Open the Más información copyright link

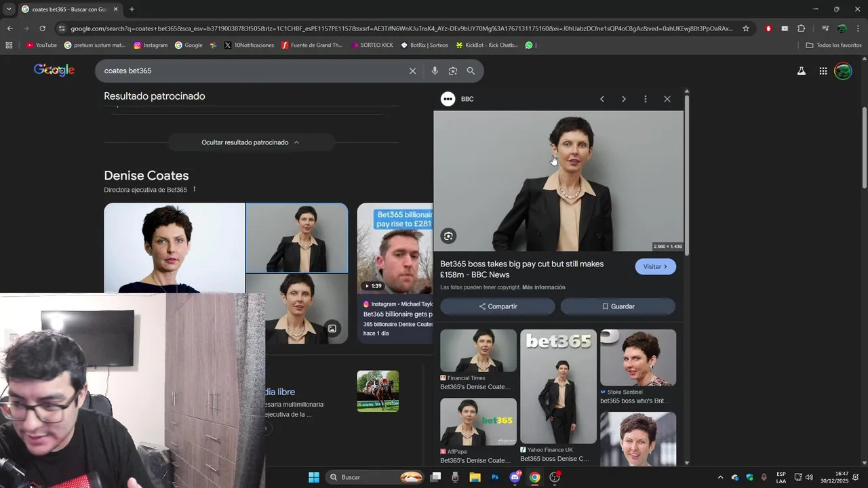[x=544, y=287]
